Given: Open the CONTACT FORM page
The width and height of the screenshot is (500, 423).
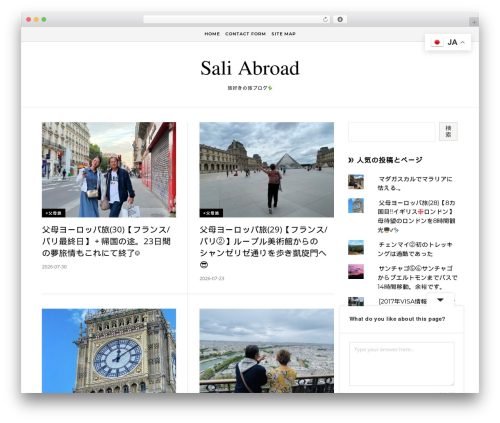Looking at the screenshot, I should click(245, 34).
